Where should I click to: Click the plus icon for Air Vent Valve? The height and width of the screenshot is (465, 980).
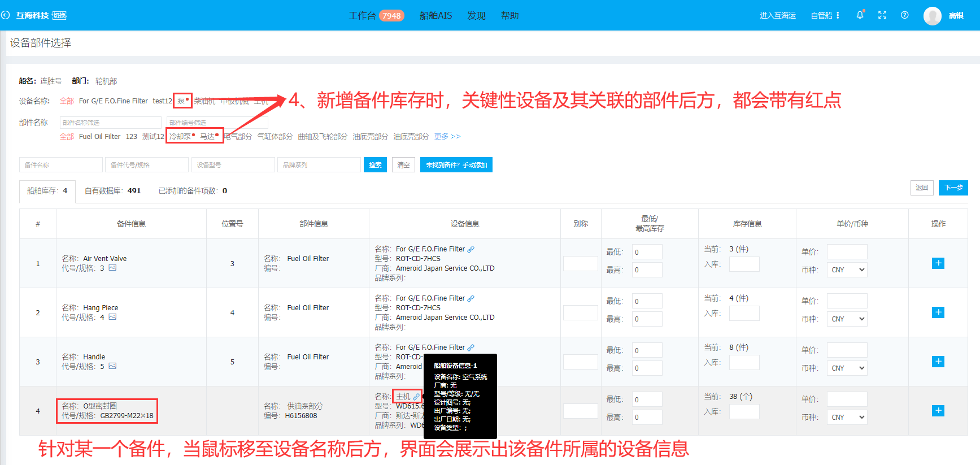[x=938, y=263]
